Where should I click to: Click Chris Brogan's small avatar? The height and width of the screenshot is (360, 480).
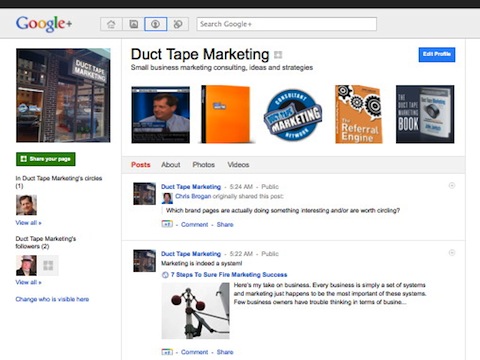[167, 198]
